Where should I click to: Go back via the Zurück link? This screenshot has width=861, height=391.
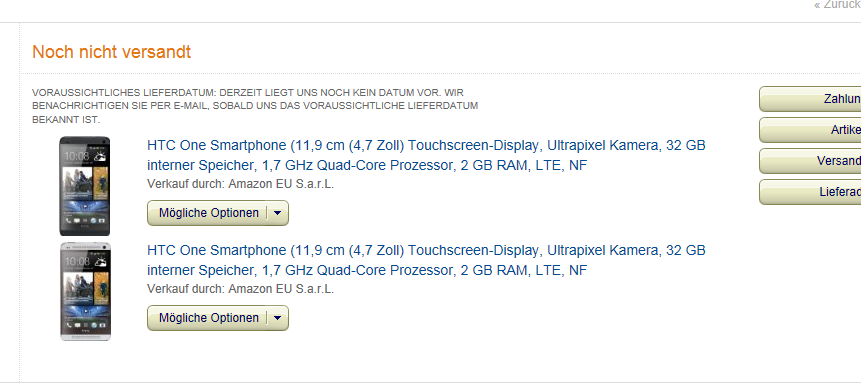tap(837, 5)
